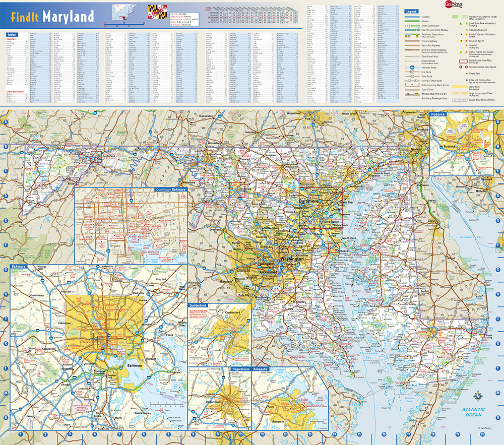Click grid column marker 12 on bottom border

click(x=285, y=434)
